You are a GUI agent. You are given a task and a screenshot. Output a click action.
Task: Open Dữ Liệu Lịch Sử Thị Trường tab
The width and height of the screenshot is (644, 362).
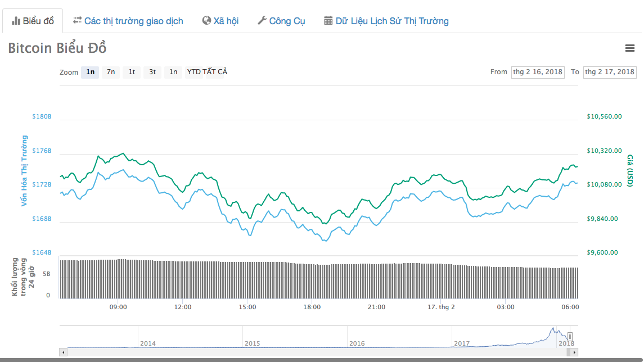[x=386, y=21]
